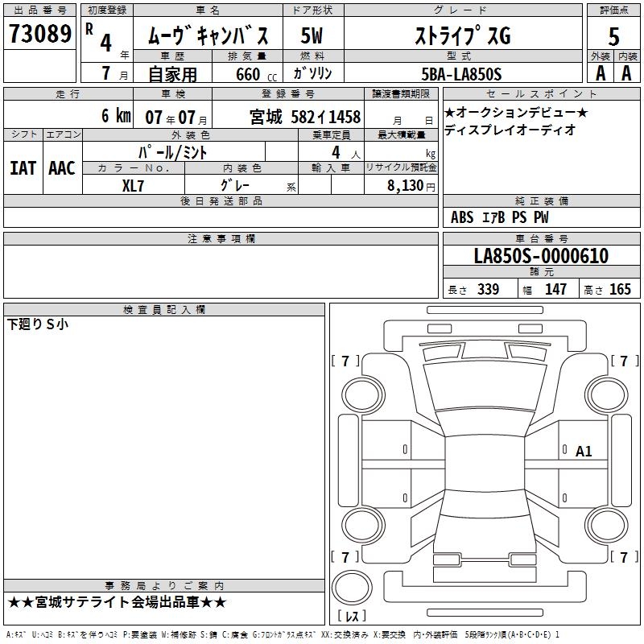Select the interior grade A under 内装

click(626, 72)
